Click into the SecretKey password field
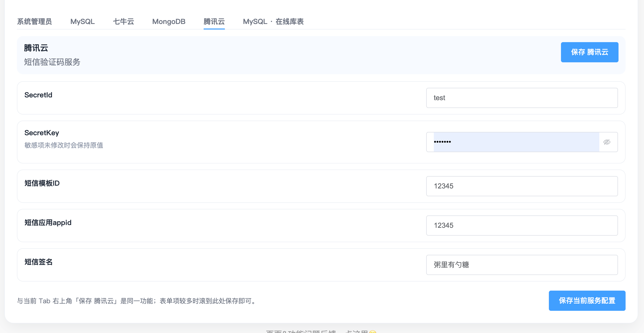 coord(516,142)
